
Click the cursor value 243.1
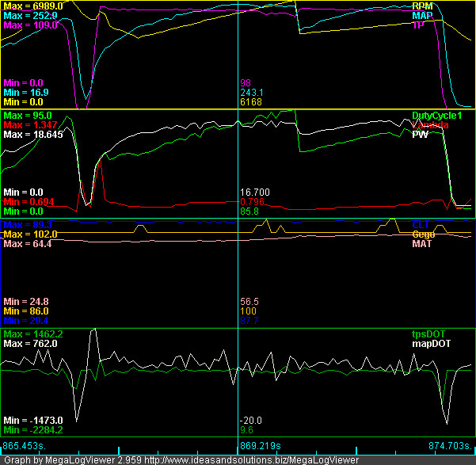[x=251, y=93]
